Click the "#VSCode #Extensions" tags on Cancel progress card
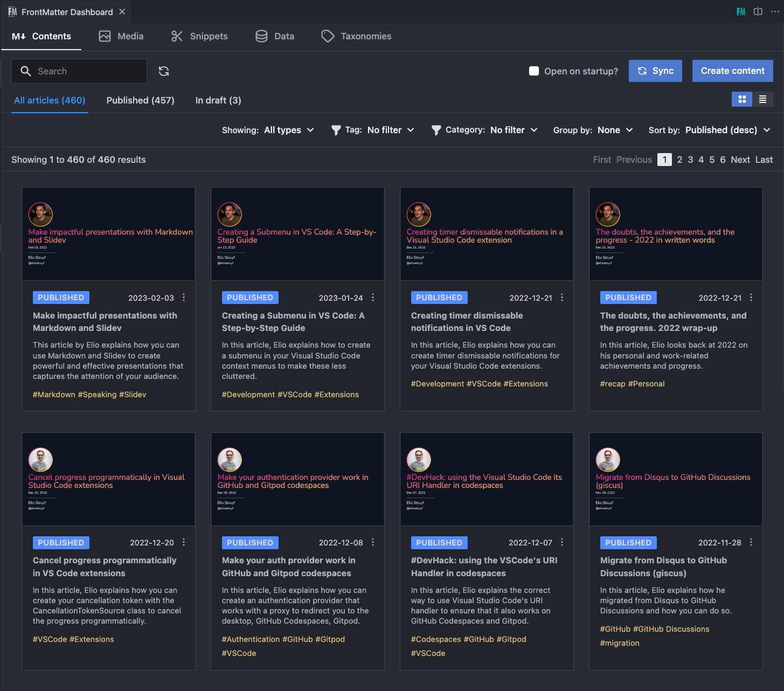This screenshot has height=691, width=784. pyautogui.click(x=73, y=639)
